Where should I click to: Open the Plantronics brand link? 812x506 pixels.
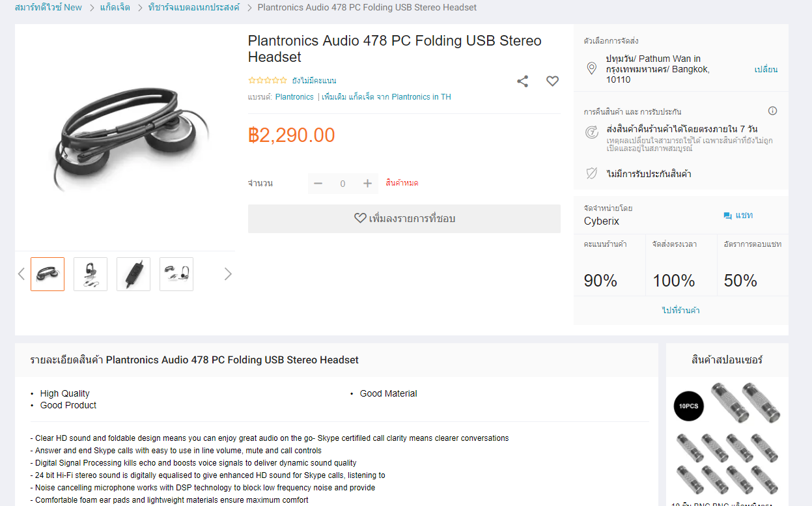[x=294, y=97]
